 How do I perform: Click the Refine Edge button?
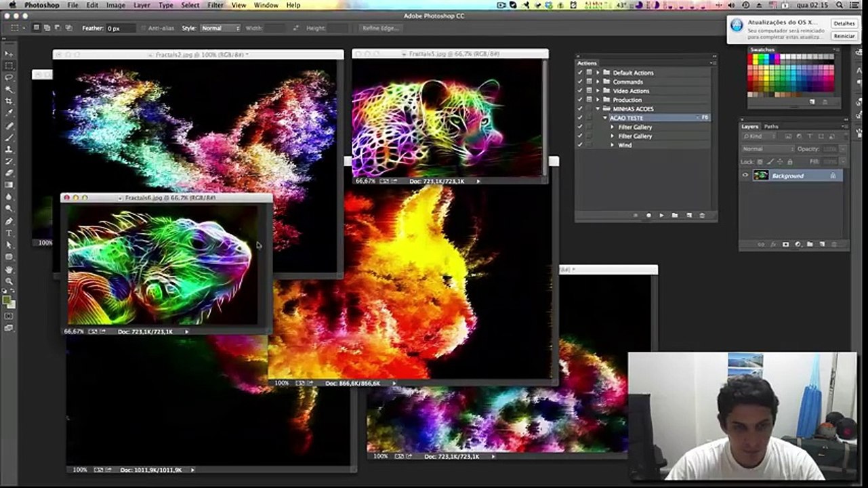[x=380, y=28]
